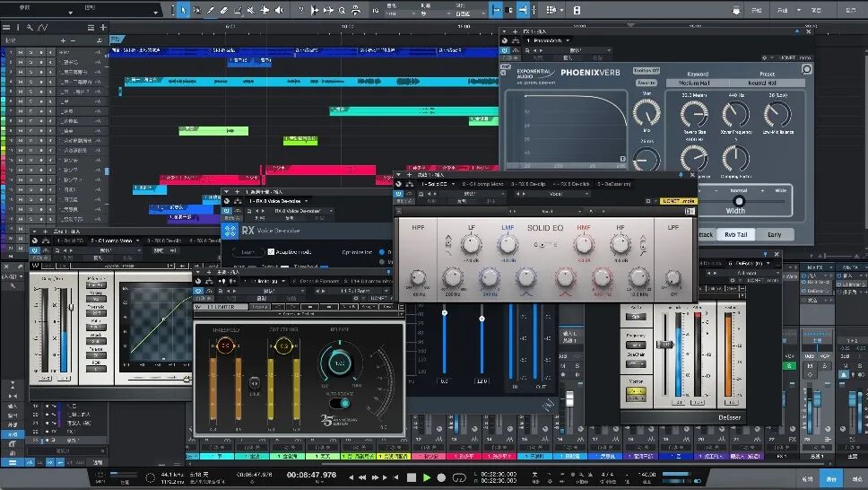Click the Favorite button in PhoenixVerb

coord(646,83)
